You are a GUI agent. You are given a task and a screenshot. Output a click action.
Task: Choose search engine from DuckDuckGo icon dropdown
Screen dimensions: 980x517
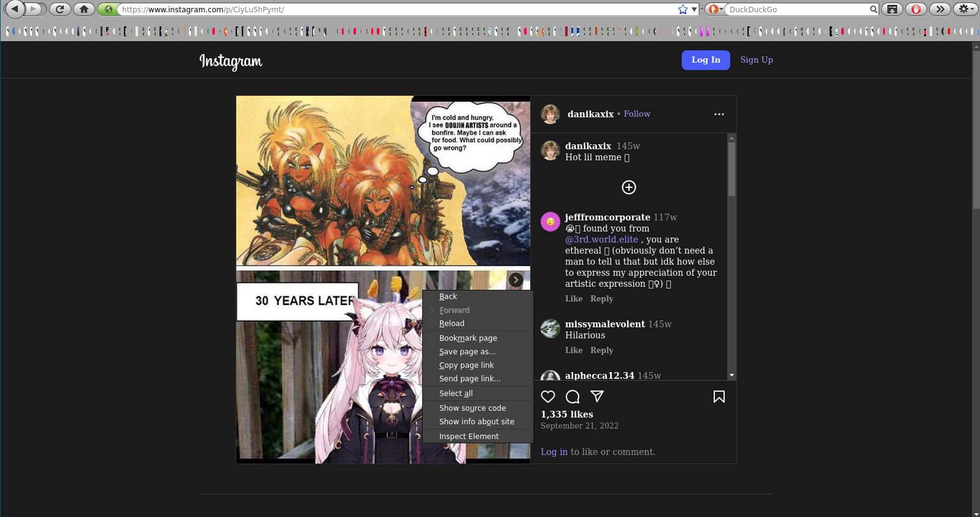(x=715, y=9)
